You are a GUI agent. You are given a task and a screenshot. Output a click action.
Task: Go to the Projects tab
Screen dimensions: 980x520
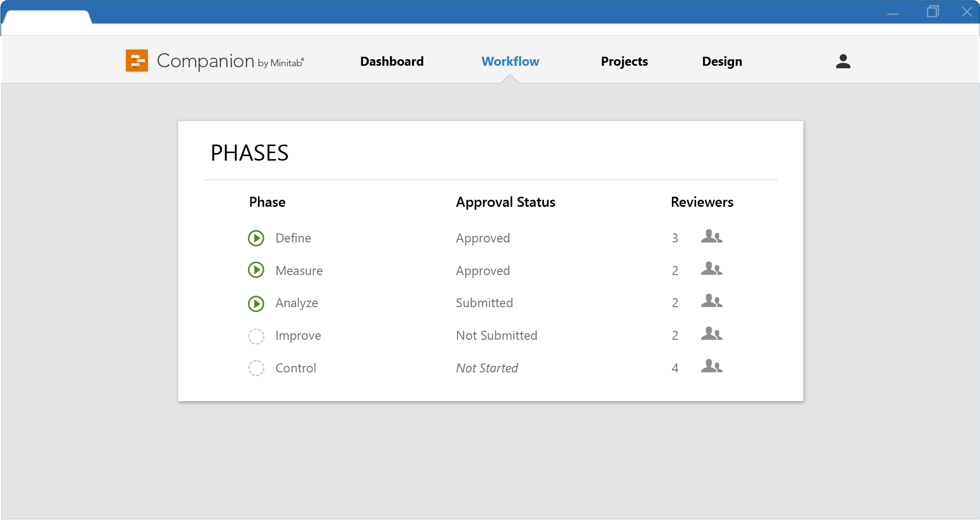(624, 61)
